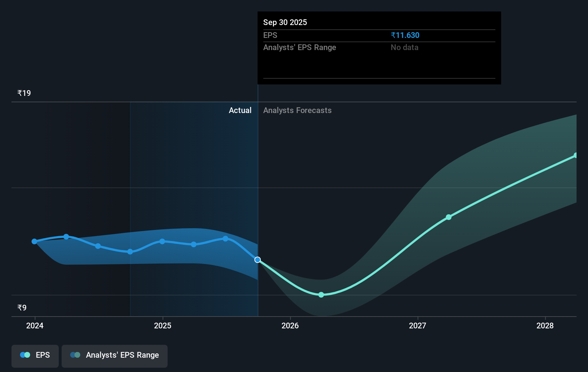Viewport: 588px width, 372px height.
Task: Click the EPS point at the start of 2025
Action: [162, 241]
